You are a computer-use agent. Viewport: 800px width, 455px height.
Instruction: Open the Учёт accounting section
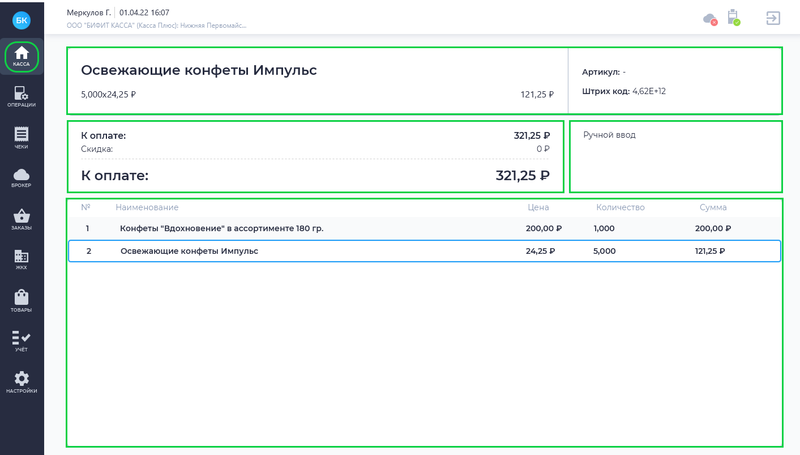click(x=21, y=342)
